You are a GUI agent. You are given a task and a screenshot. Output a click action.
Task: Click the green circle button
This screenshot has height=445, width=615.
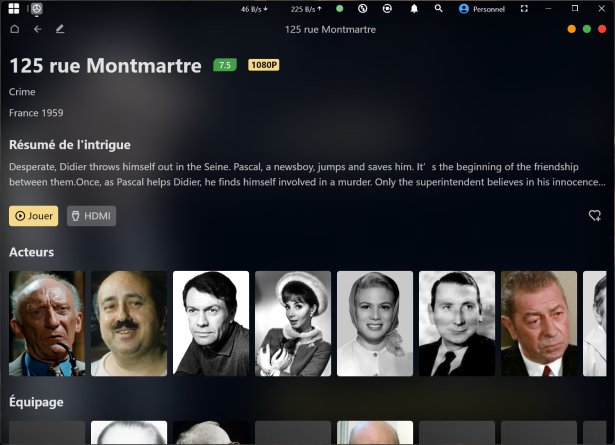(x=587, y=29)
